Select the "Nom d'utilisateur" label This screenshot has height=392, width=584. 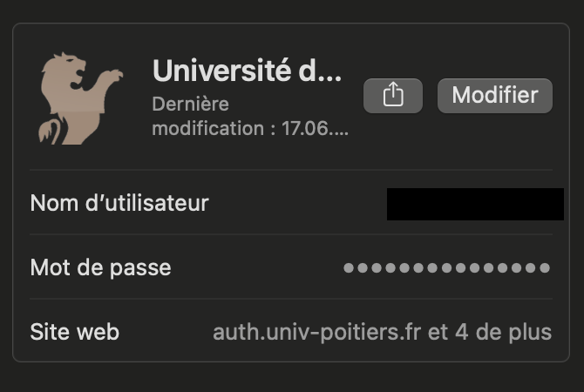[x=119, y=204]
